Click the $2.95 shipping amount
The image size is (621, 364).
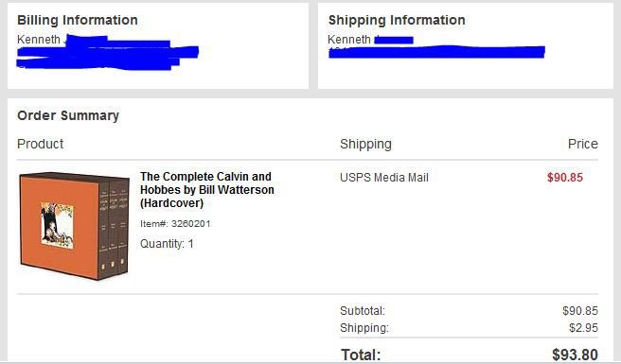(x=583, y=327)
